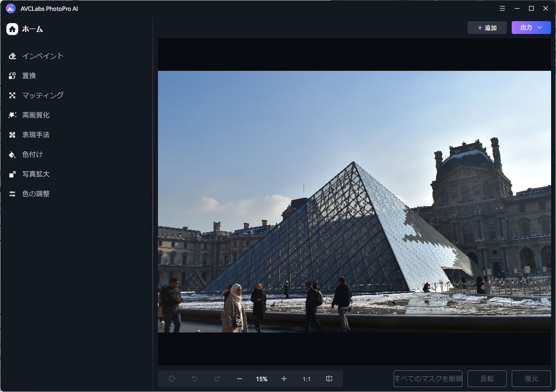Open the 置換 menu item
556x392 pixels.
tap(29, 75)
